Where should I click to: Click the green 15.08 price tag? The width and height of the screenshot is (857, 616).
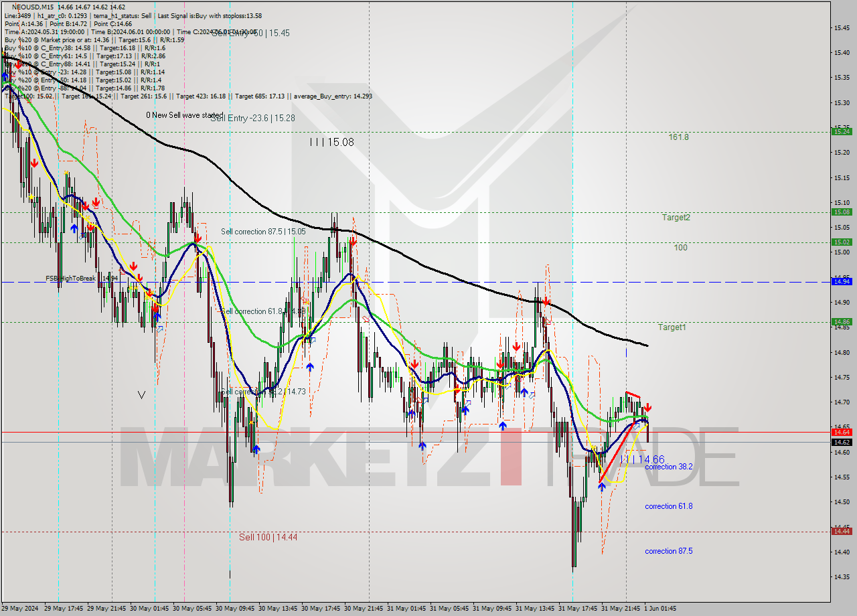[841, 212]
